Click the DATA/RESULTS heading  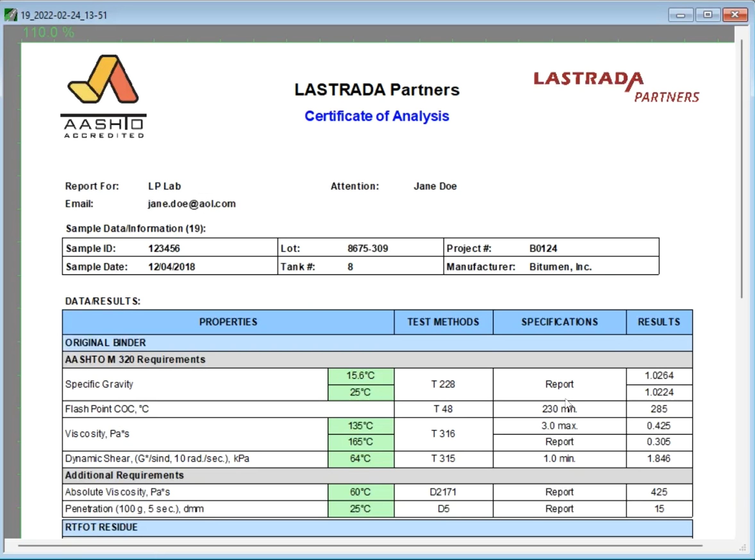pos(103,301)
